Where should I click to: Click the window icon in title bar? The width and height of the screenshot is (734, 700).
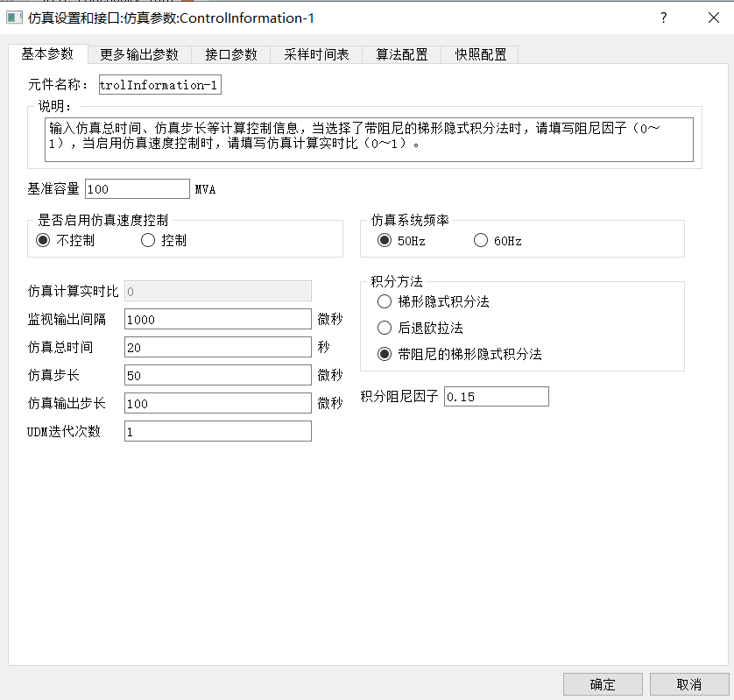pos(14,18)
